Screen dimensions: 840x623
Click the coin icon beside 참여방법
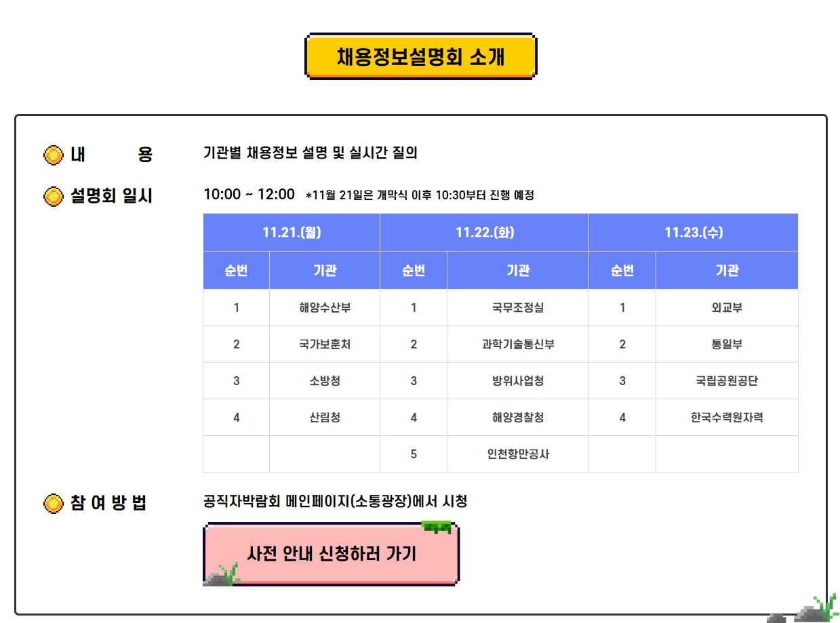click(54, 504)
